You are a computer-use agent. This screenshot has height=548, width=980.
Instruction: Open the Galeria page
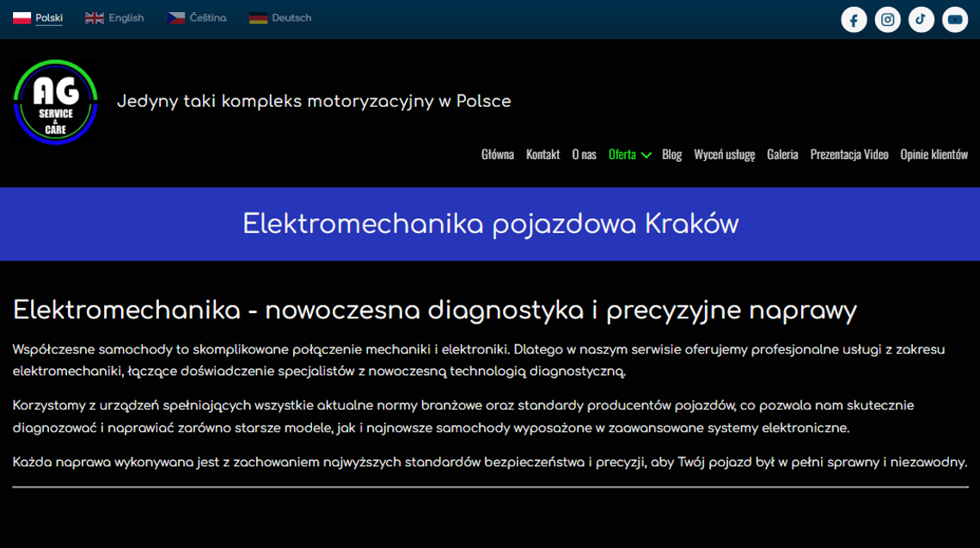pos(782,154)
